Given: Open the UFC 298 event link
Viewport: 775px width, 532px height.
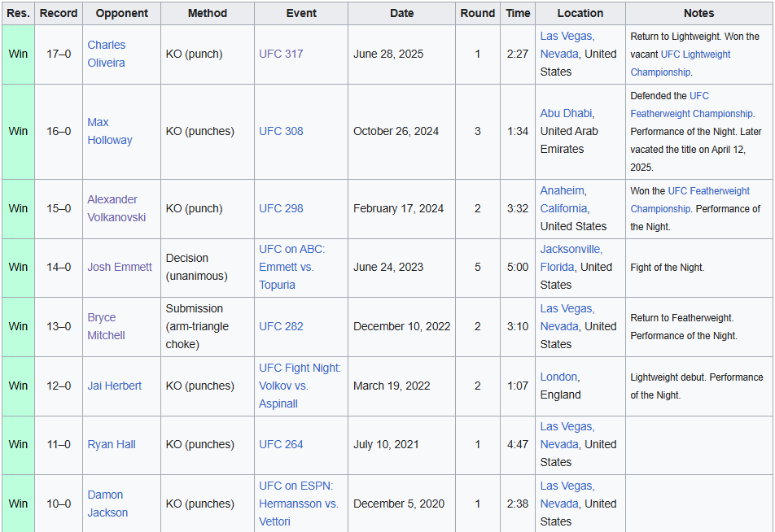Looking at the screenshot, I should pos(281,208).
